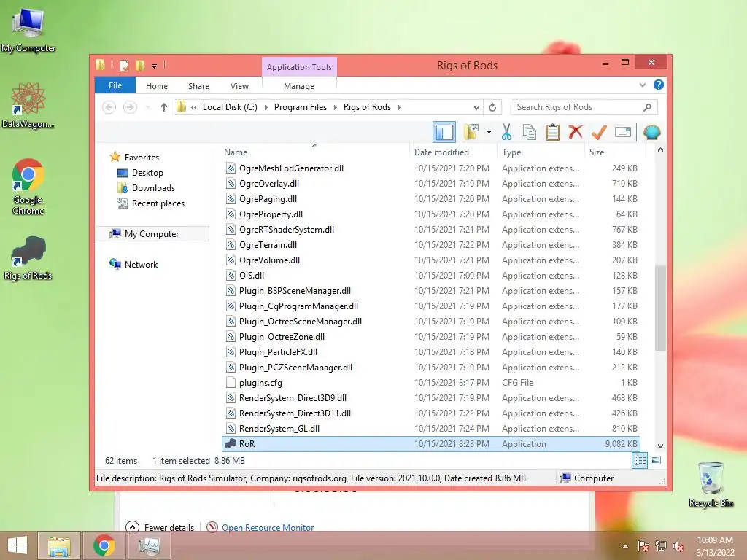Open Quick Access Toolbar customize dropdown
The image size is (747, 560).
click(x=155, y=66)
